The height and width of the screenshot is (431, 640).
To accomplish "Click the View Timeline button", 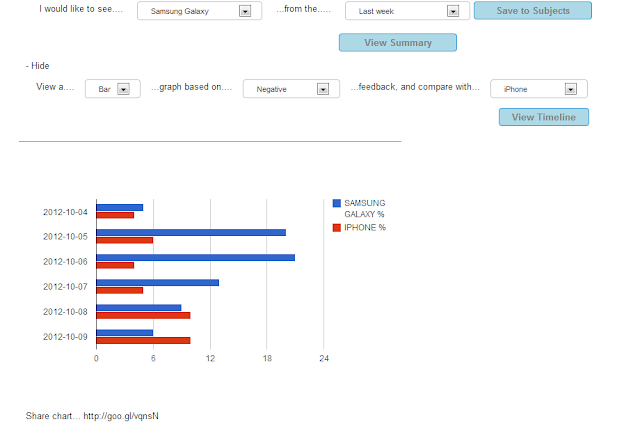I will [x=544, y=117].
